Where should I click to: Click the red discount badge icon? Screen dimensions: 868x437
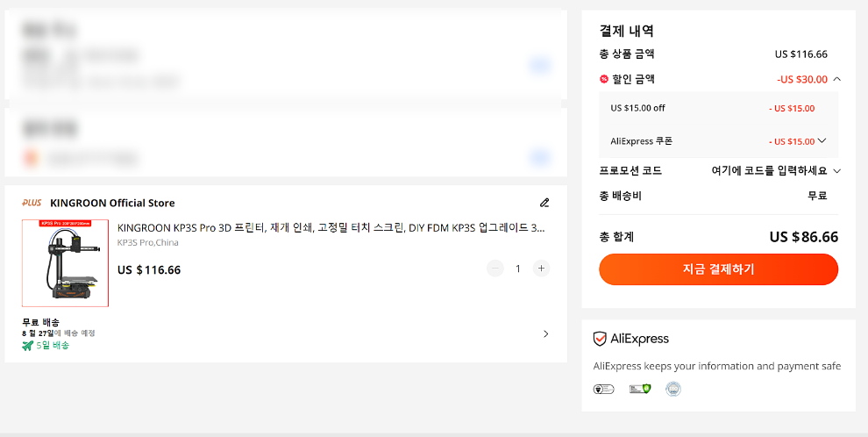[604, 79]
